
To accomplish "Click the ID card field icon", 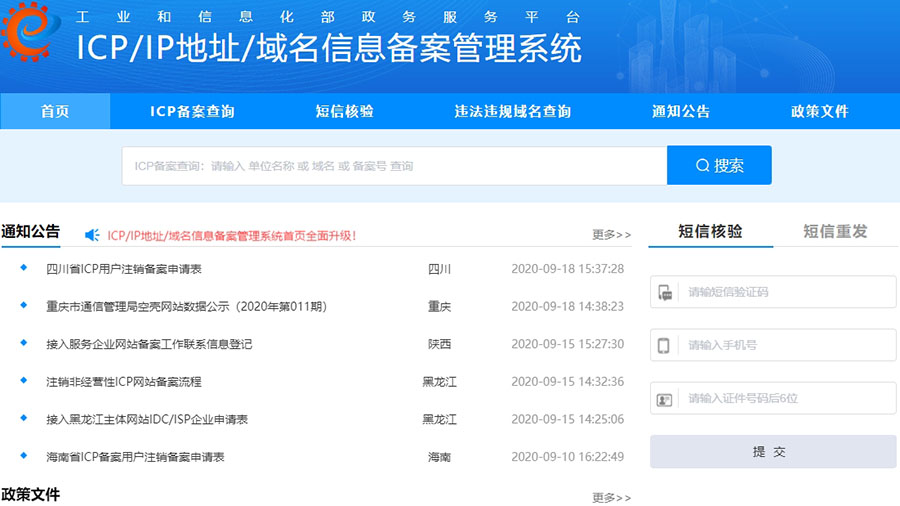I will 665,399.
